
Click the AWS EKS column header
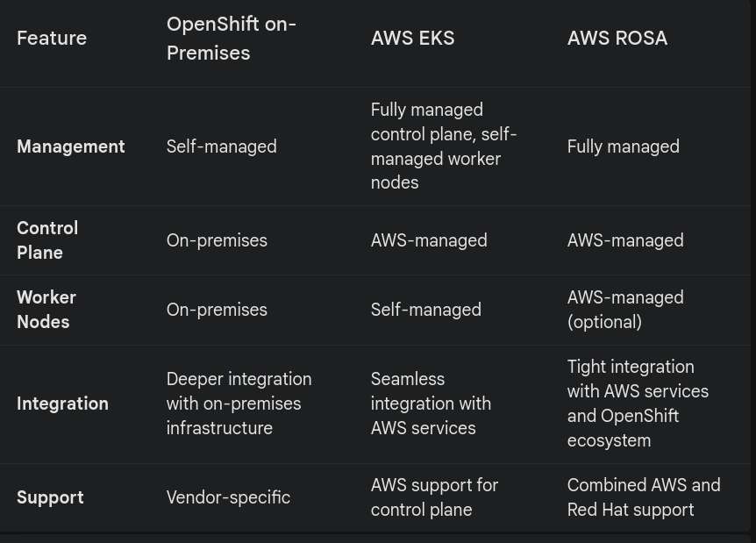click(412, 39)
